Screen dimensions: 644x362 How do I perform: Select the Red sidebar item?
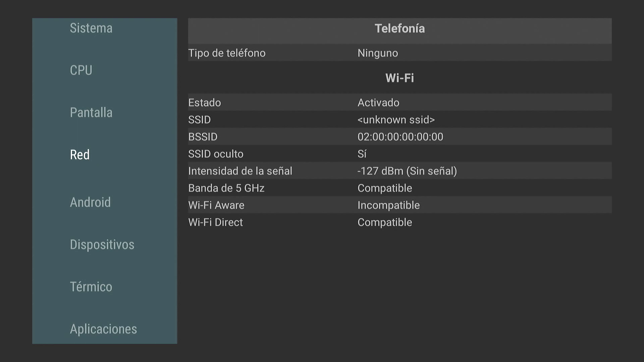click(80, 155)
